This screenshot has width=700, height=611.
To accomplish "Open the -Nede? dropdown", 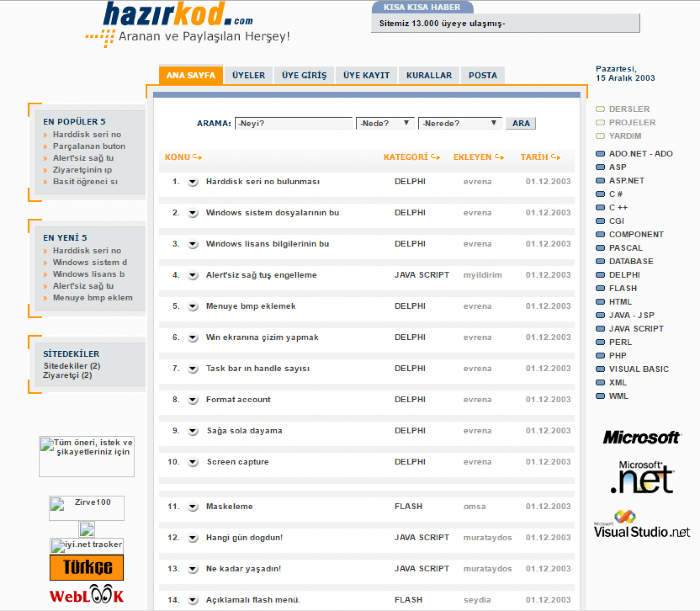I will (x=385, y=123).
